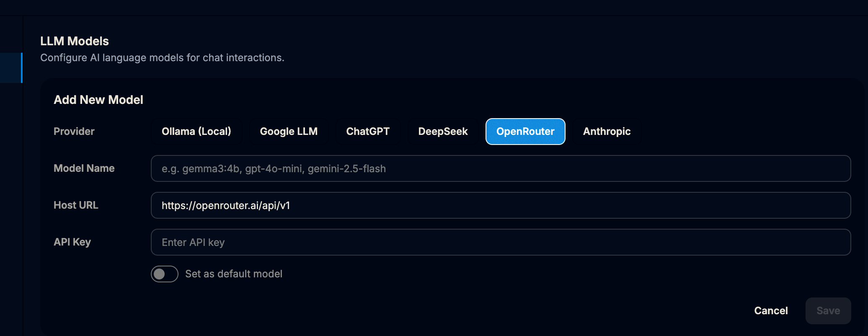868x336 pixels.
Task: Click the 'Provider' field label
Action: 74,132
